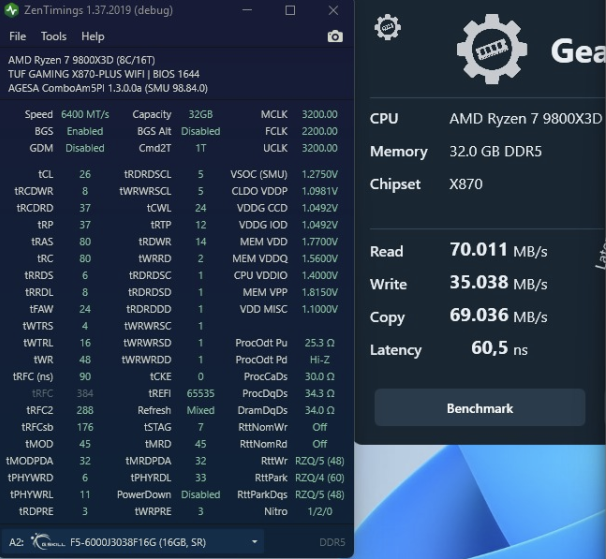Click the Read result 70.011 MB/s
606x559 pixels.
(498, 250)
